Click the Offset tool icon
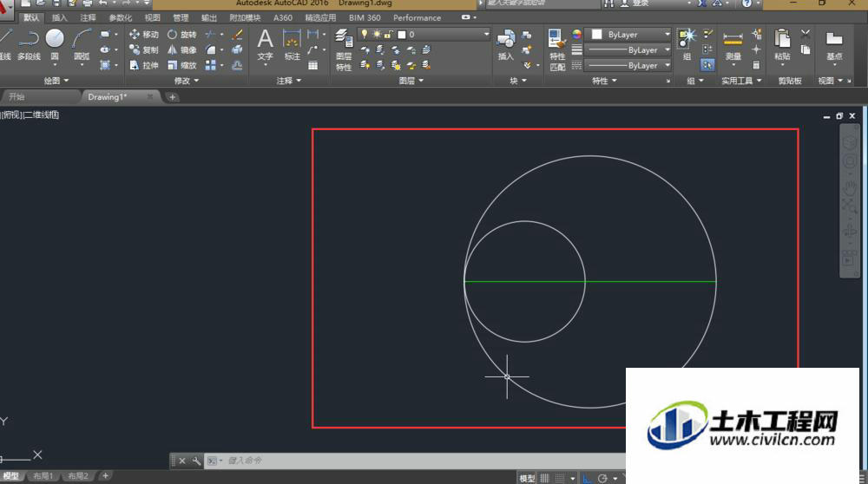 tap(238, 65)
